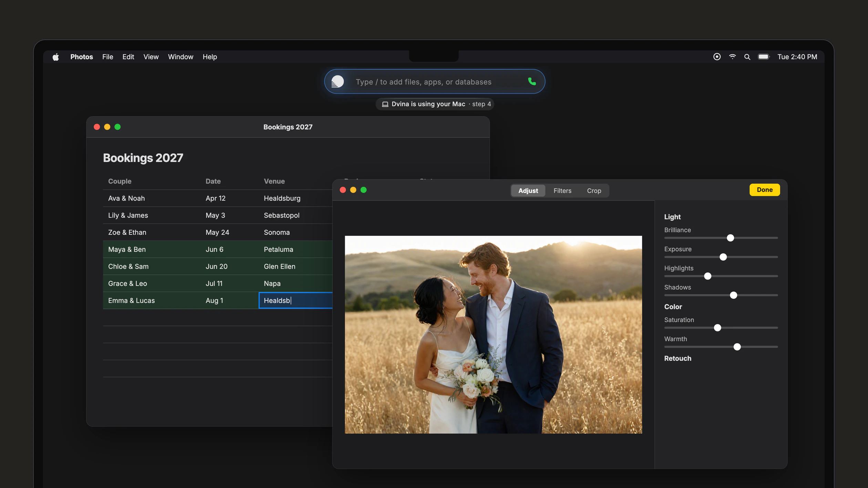Viewport: 868px width, 488px height.
Task: Open the Help menu
Action: [210, 57]
